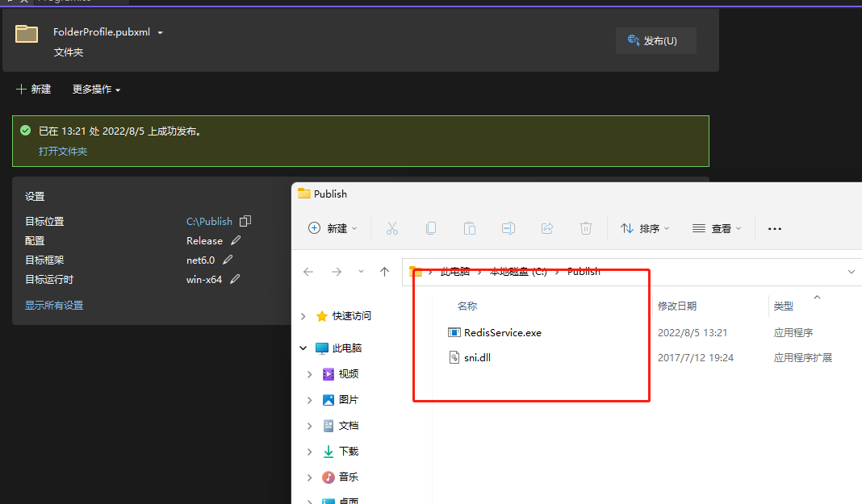This screenshot has width=862, height=504.
Task: Cut the selected file using the scissors icon
Action: click(x=392, y=228)
